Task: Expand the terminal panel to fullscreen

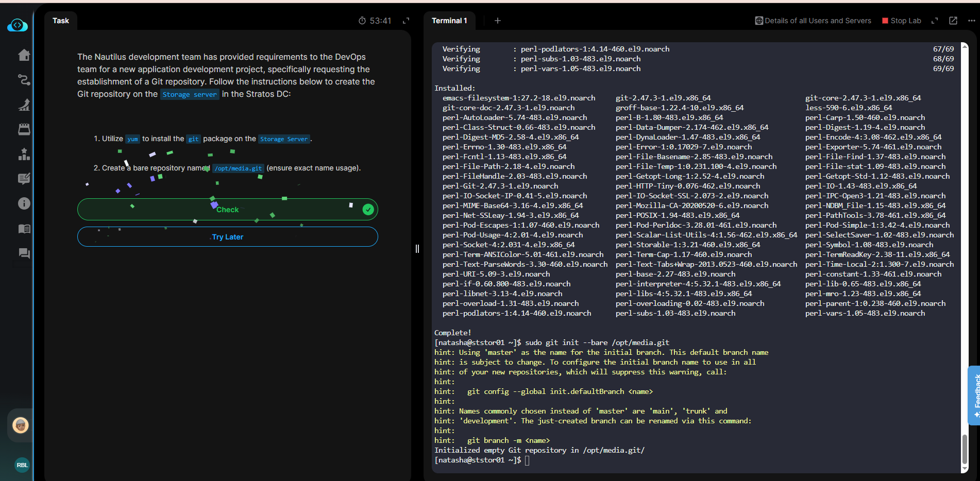Action: pos(935,21)
